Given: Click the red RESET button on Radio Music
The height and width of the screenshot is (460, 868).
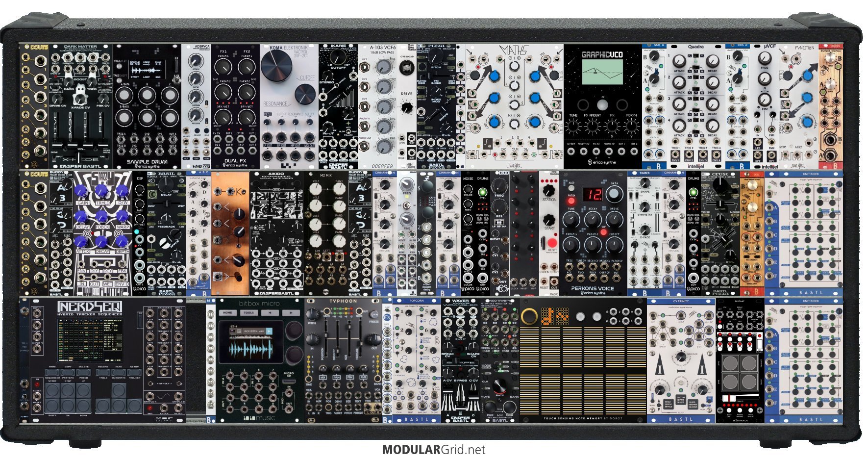Looking at the screenshot, I should pos(552,243).
